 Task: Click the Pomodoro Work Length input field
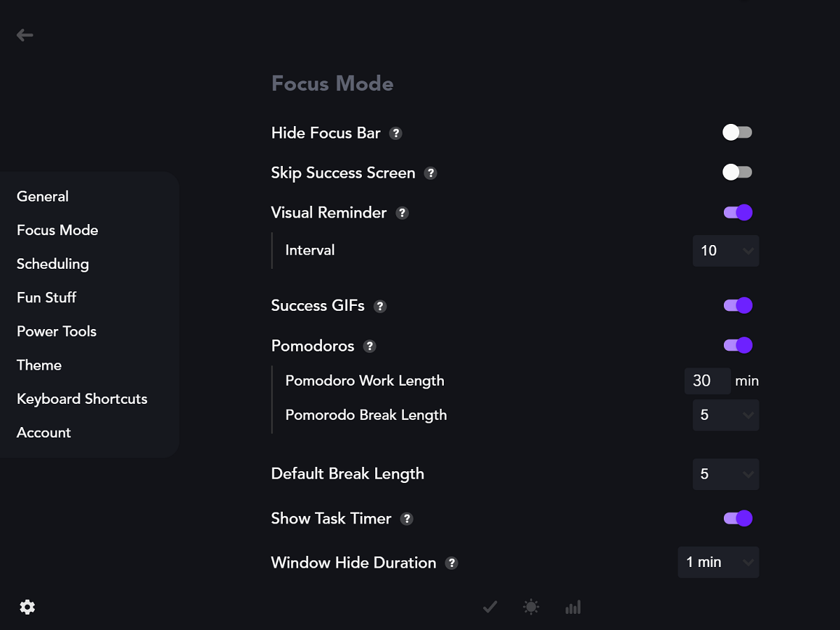707,381
